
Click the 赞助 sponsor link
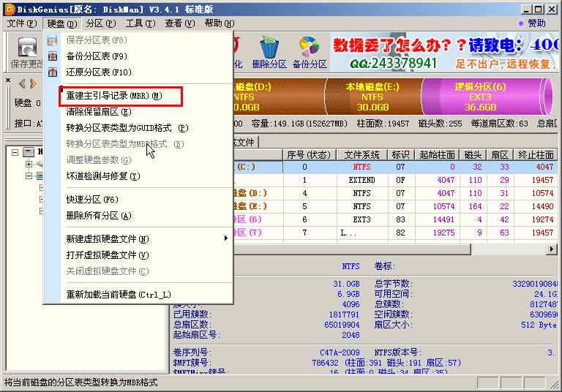click(x=536, y=23)
